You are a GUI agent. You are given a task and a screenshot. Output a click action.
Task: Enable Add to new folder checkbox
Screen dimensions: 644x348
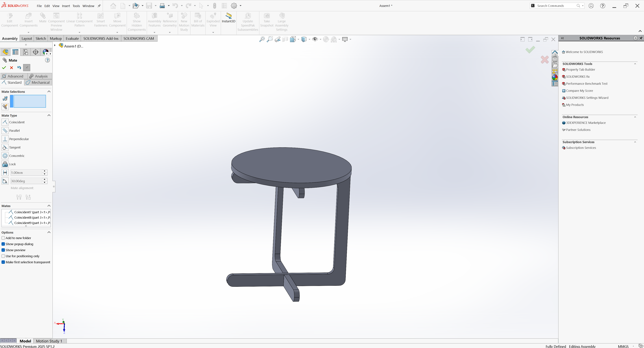[x=3, y=238]
